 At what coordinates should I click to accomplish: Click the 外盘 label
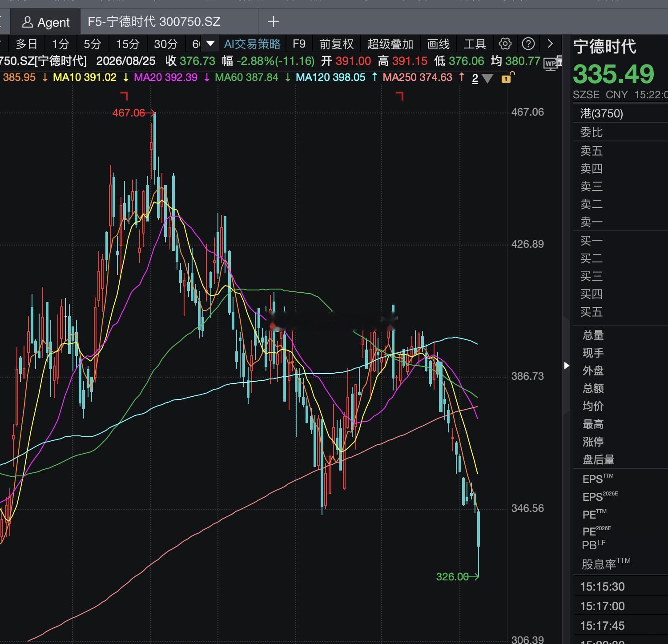pyautogui.click(x=593, y=370)
